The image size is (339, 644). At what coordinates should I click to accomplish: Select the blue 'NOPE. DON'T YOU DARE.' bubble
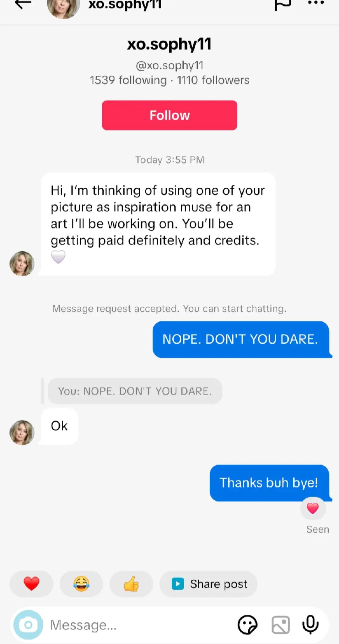click(241, 339)
